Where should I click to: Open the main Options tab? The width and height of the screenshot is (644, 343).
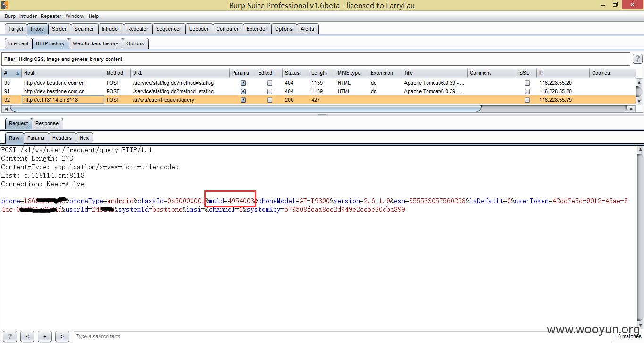[284, 29]
